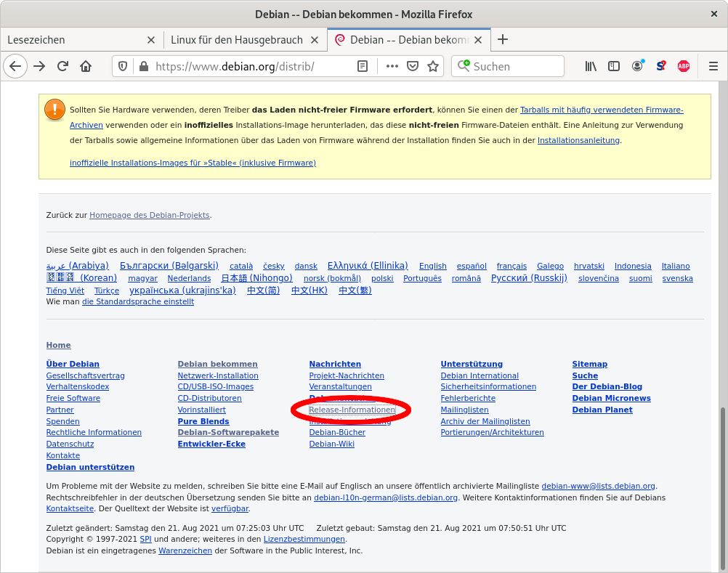Open Pure Blends link
This screenshot has width=728, height=573.
(203, 421)
